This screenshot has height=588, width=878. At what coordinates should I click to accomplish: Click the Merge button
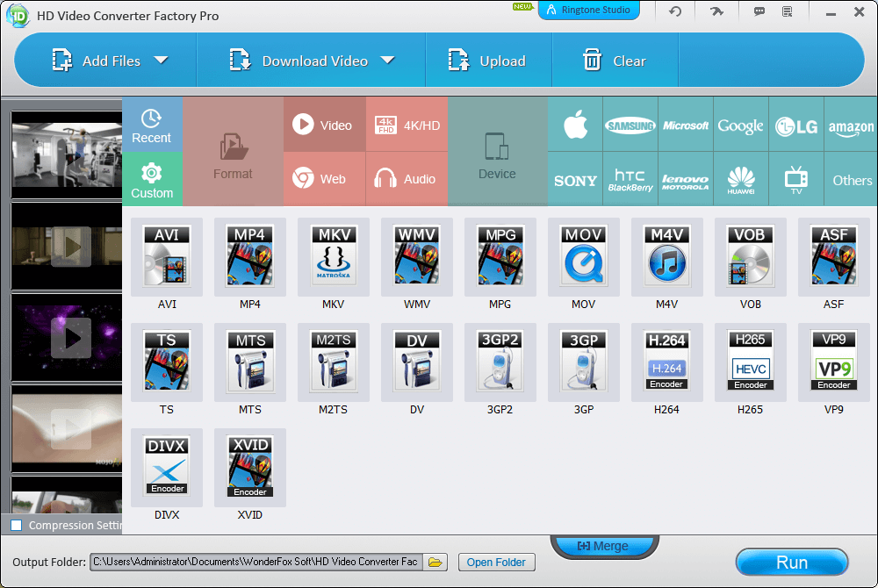[x=602, y=546]
